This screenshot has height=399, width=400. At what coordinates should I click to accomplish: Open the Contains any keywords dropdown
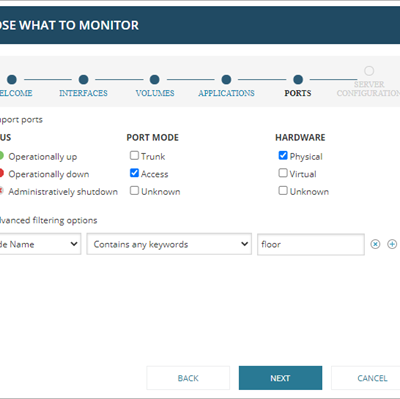(169, 244)
